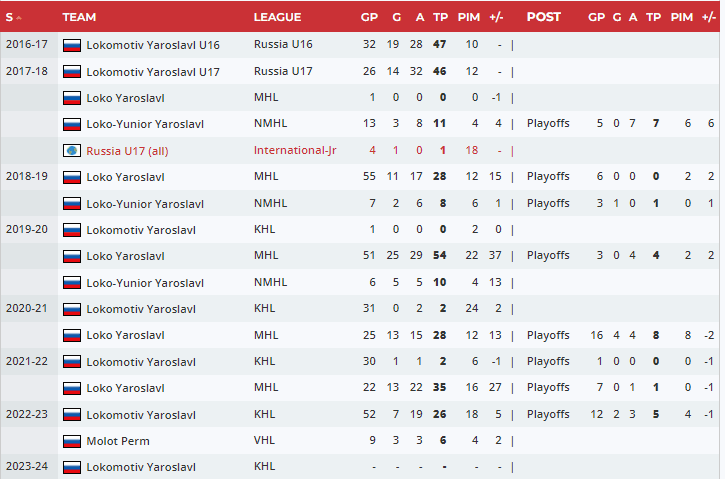The height and width of the screenshot is (479, 725).
Task: Open the Lokomotiv Yaroslavl U16 team page
Action: (x=153, y=45)
